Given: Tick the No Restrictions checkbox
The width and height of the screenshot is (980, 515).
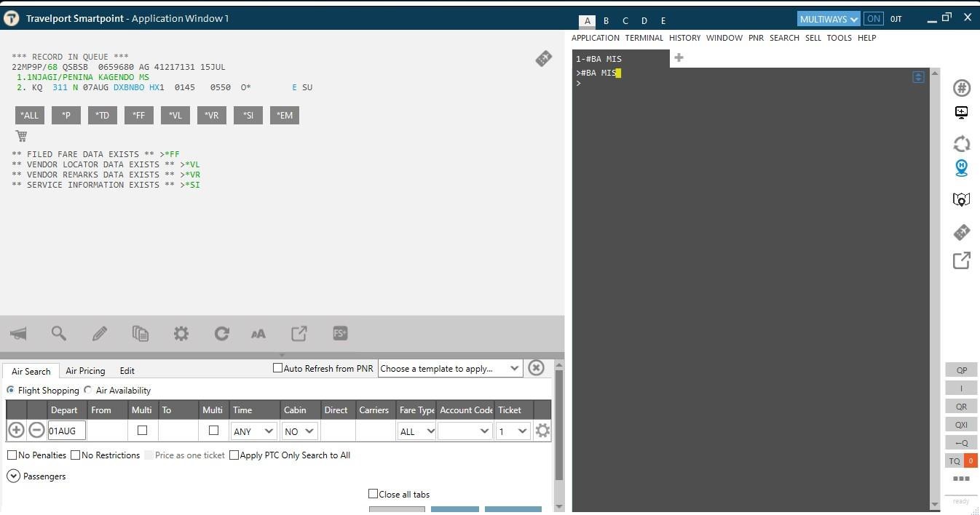Looking at the screenshot, I should pyautogui.click(x=75, y=455).
